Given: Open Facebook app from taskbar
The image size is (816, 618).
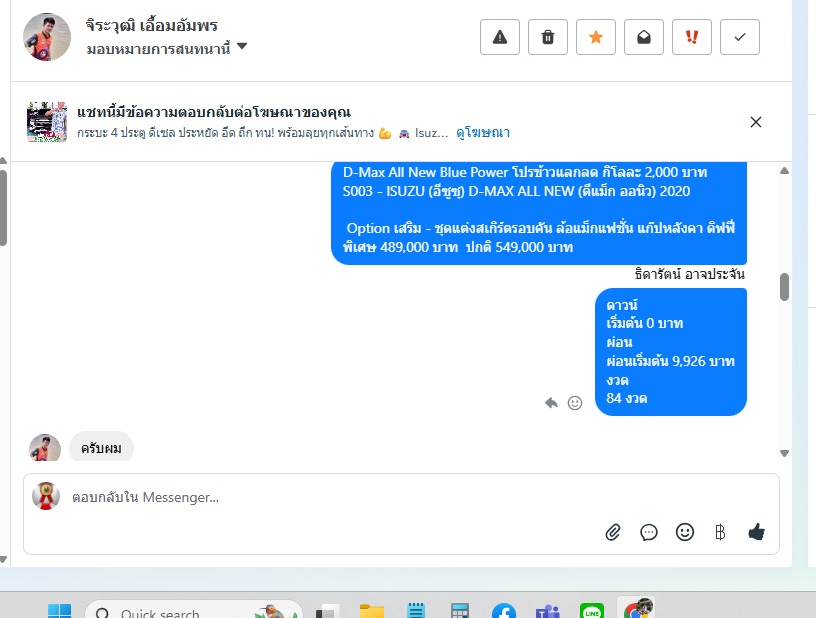Looking at the screenshot, I should [504, 611].
